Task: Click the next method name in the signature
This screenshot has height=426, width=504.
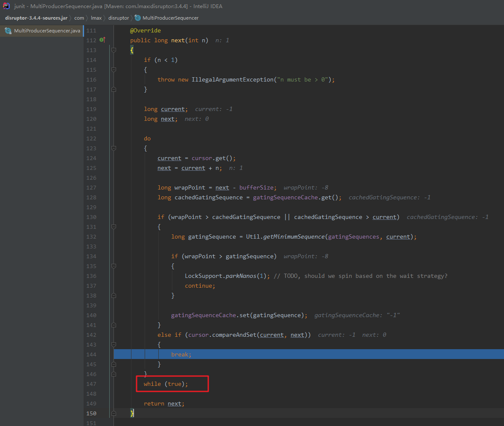Action: tap(178, 40)
